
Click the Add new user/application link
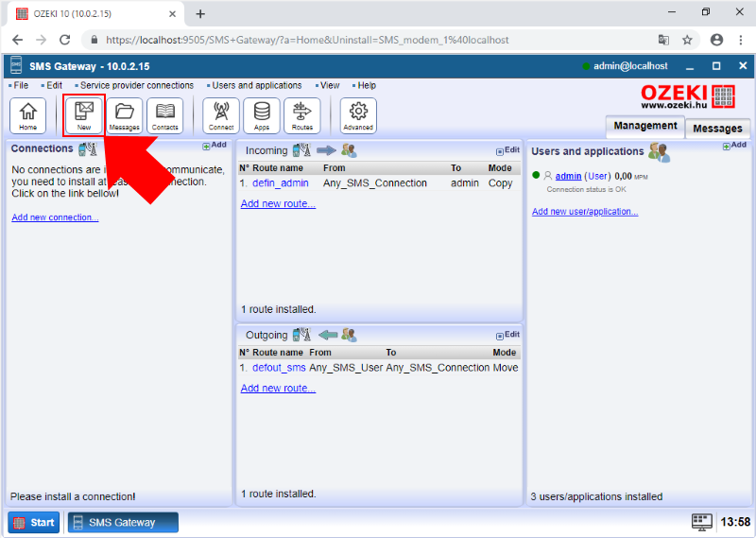point(585,212)
